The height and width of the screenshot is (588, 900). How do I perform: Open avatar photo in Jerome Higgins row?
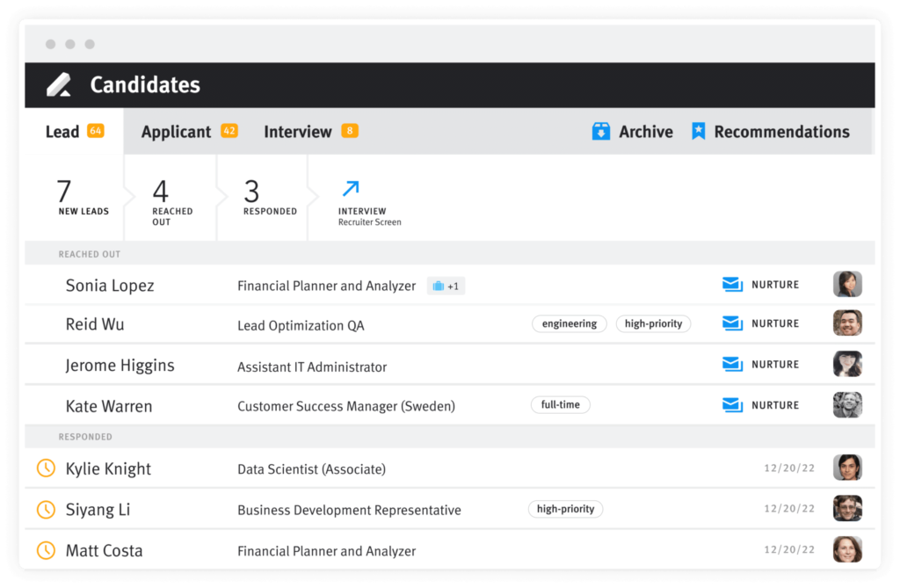847,364
